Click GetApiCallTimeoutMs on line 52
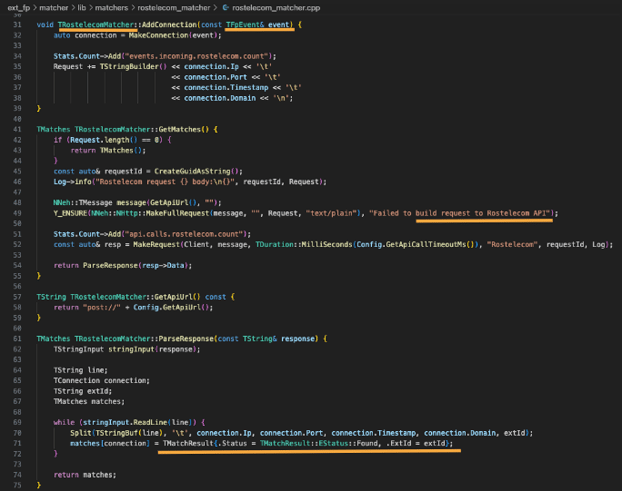 426,245
